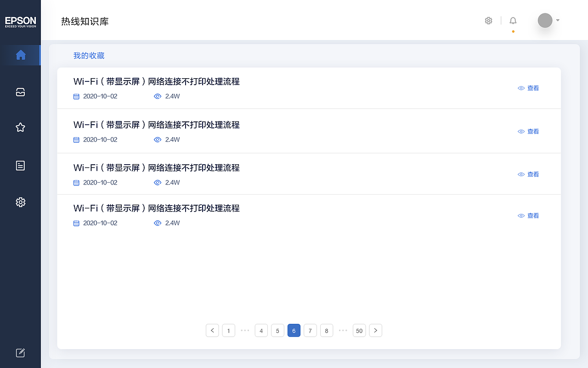The image size is (588, 368).
Task: Click the views eye icon in first article
Action: pyautogui.click(x=158, y=97)
